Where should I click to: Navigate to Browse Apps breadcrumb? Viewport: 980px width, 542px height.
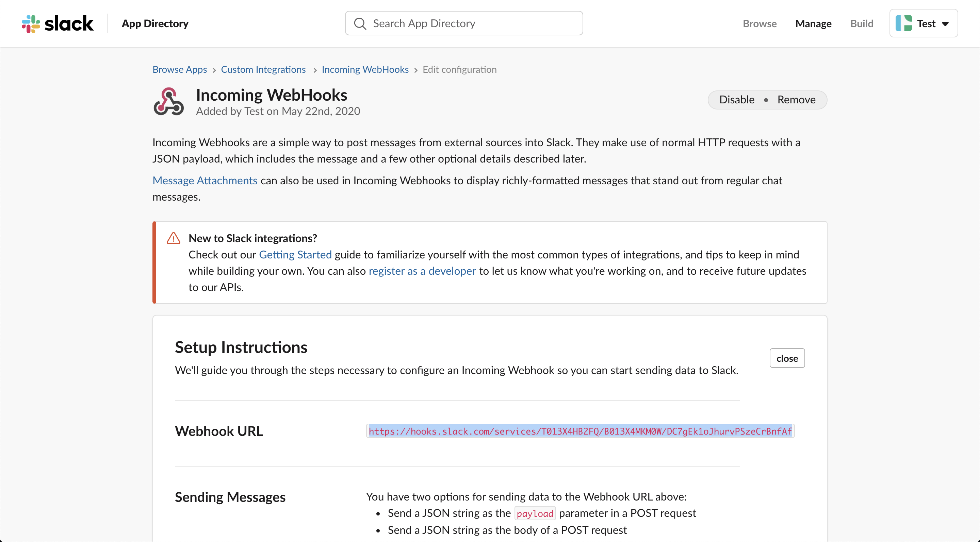pos(180,69)
